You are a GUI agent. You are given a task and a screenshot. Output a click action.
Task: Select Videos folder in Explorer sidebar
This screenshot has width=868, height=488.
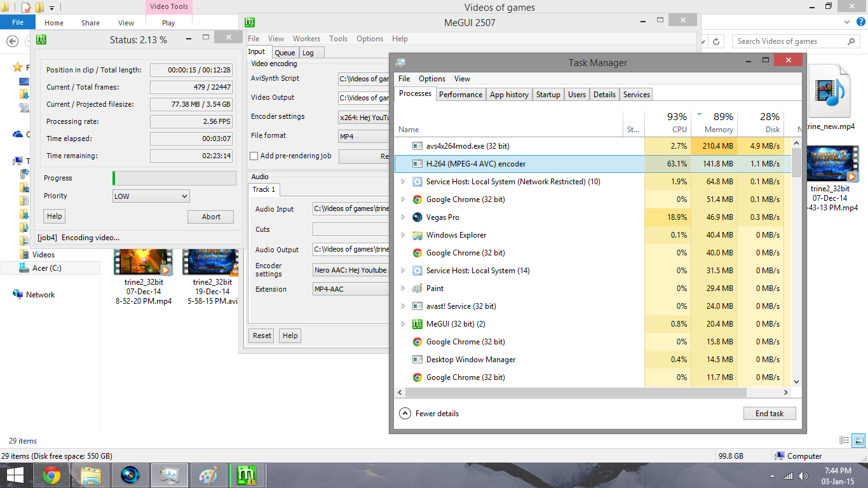43,255
